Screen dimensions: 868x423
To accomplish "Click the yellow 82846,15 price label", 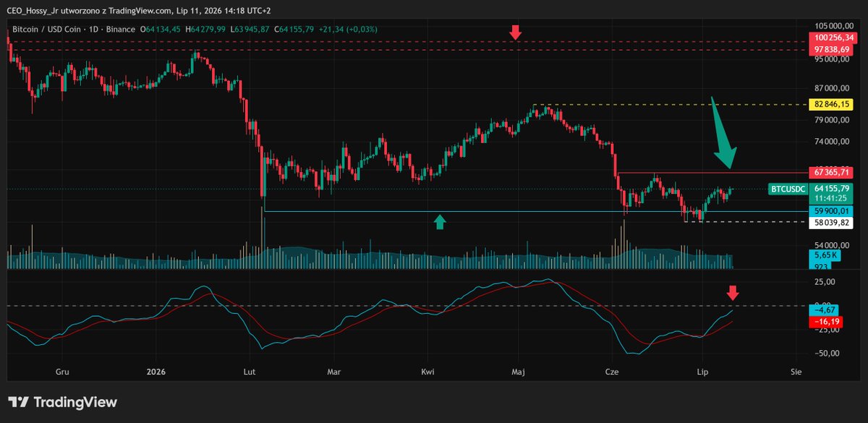I will coord(831,105).
